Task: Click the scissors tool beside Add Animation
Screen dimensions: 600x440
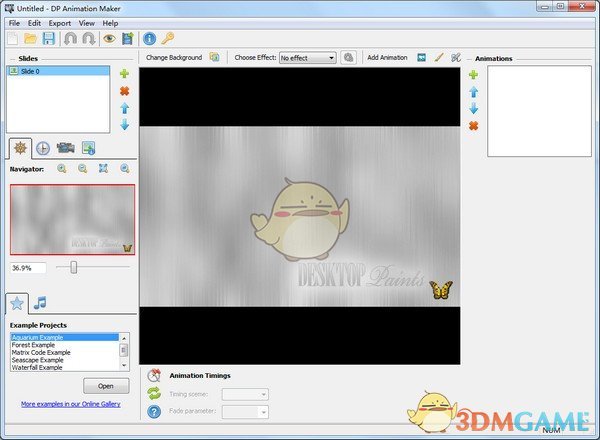Action: pyautogui.click(x=455, y=57)
